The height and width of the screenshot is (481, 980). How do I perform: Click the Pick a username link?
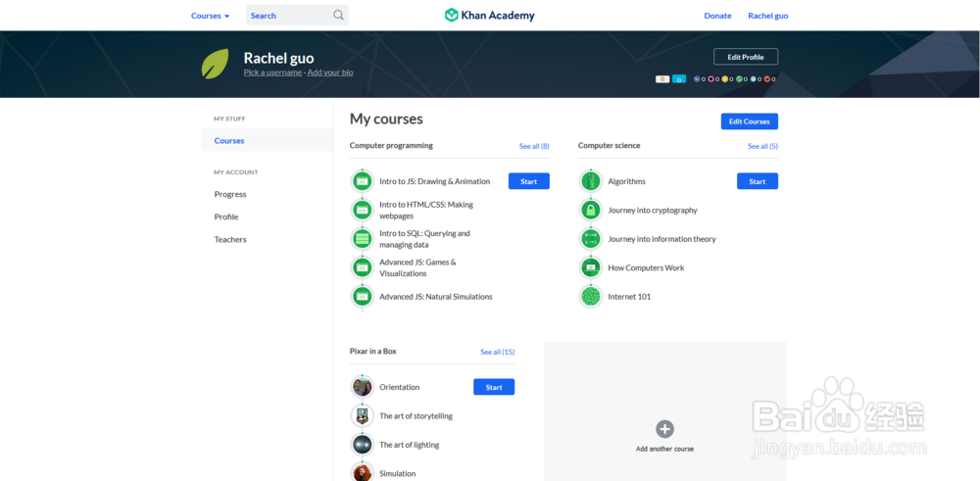tap(272, 72)
